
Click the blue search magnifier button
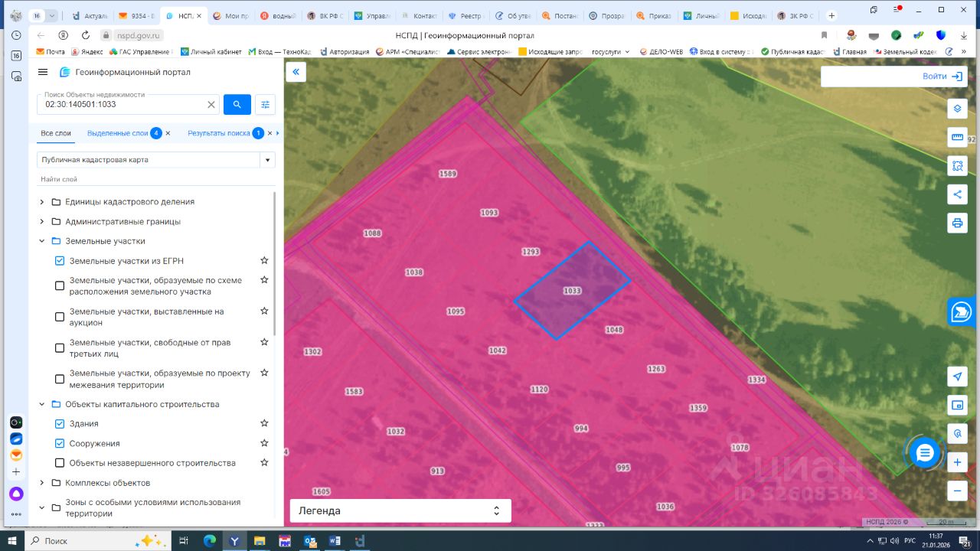(237, 105)
